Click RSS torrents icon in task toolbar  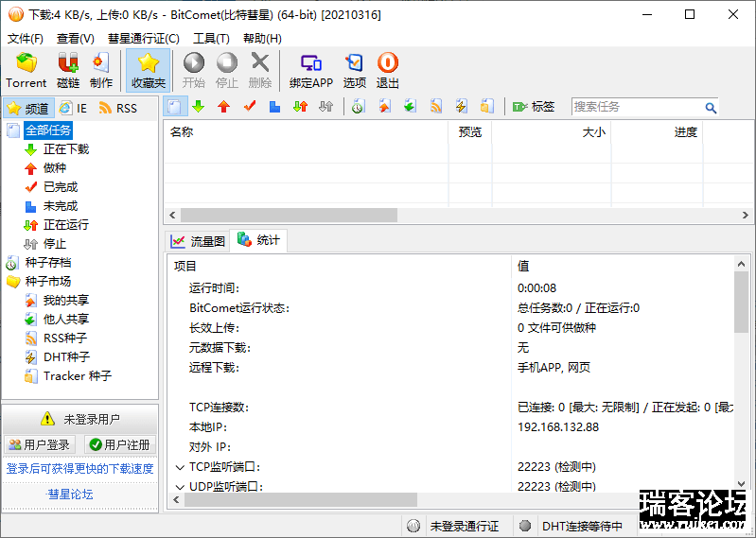pyautogui.click(x=436, y=107)
